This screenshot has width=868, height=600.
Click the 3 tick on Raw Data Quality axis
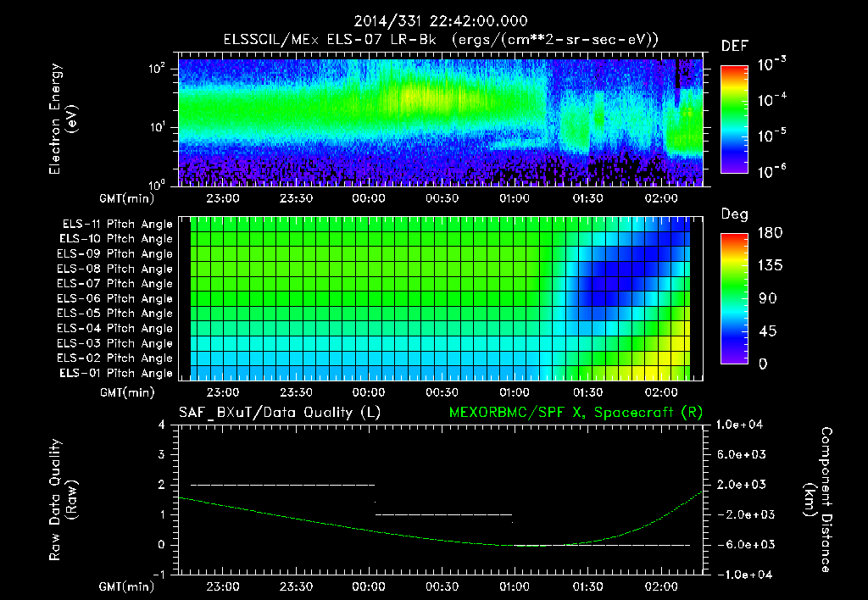point(162,455)
